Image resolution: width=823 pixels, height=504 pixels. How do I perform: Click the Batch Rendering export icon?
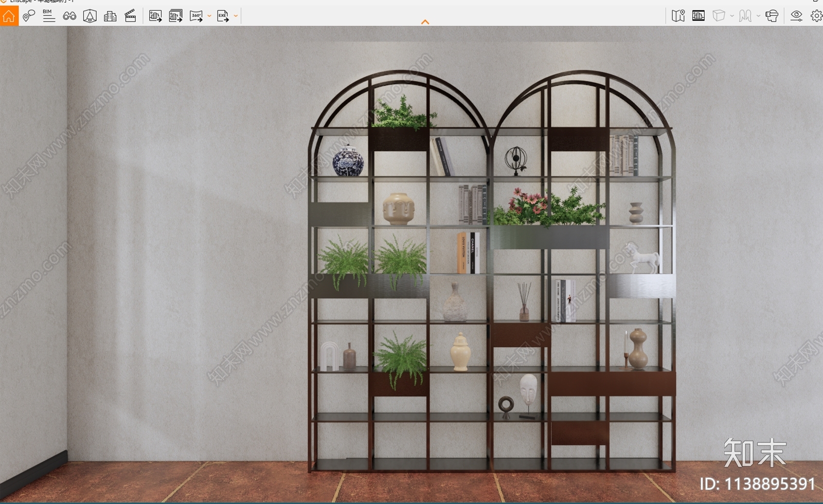(176, 16)
